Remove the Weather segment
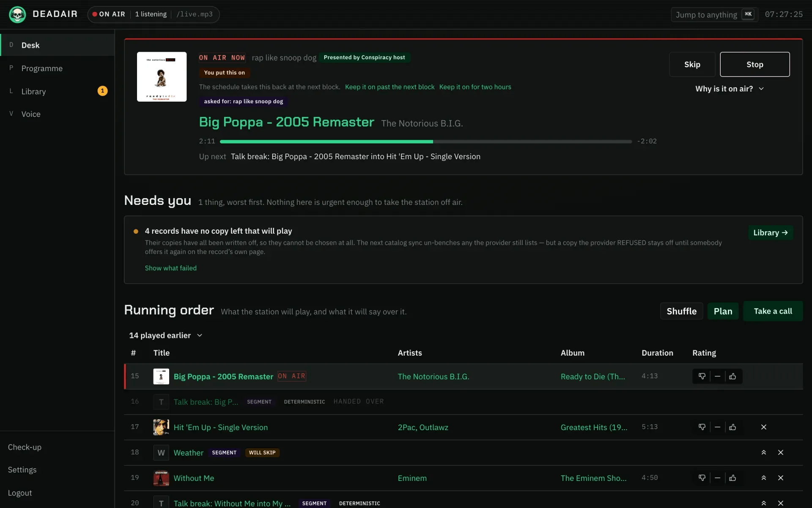The image size is (812, 508). pyautogui.click(x=781, y=453)
